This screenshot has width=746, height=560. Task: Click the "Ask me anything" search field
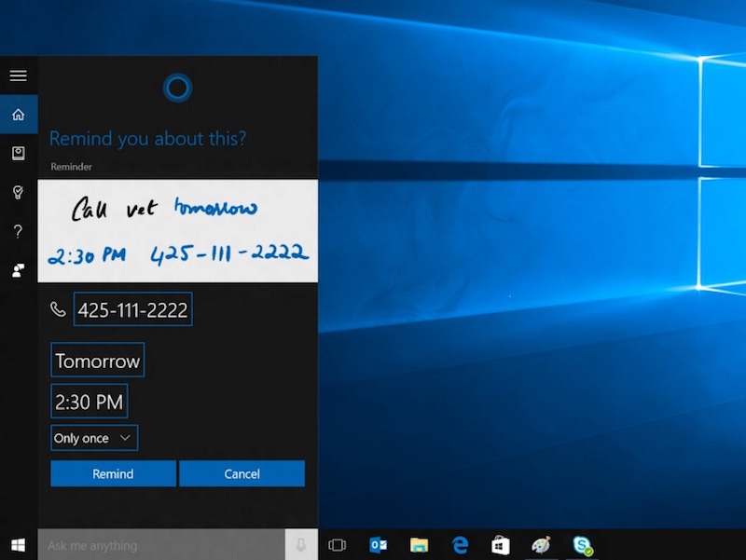pyautogui.click(x=140, y=544)
